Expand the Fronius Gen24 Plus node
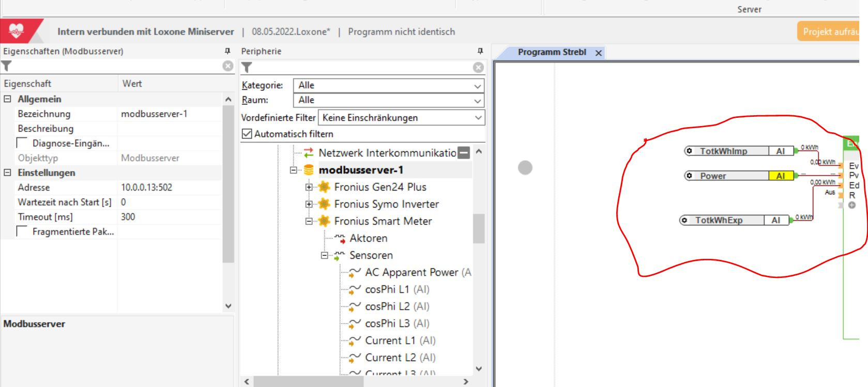 click(309, 187)
